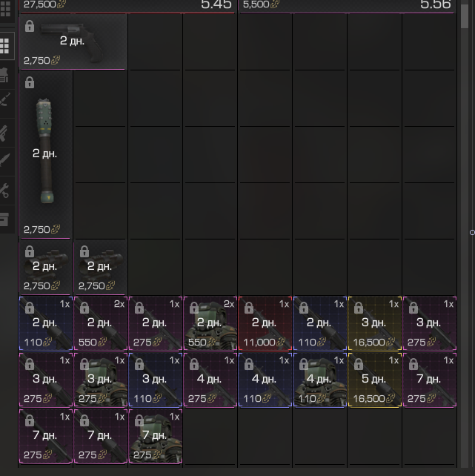Select the blue 4 дн. rifle card priced 110
This screenshot has width=475, height=476.
[x=265, y=380]
